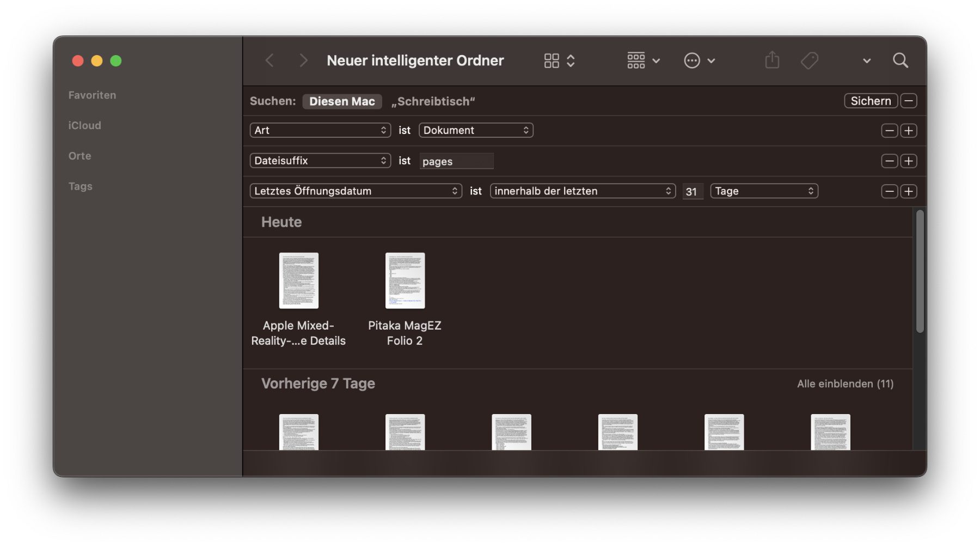Viewport: 980px width, 547px height.
Task: Click the search magnifier icon in toolbar
Action: [x=900, y=60]
